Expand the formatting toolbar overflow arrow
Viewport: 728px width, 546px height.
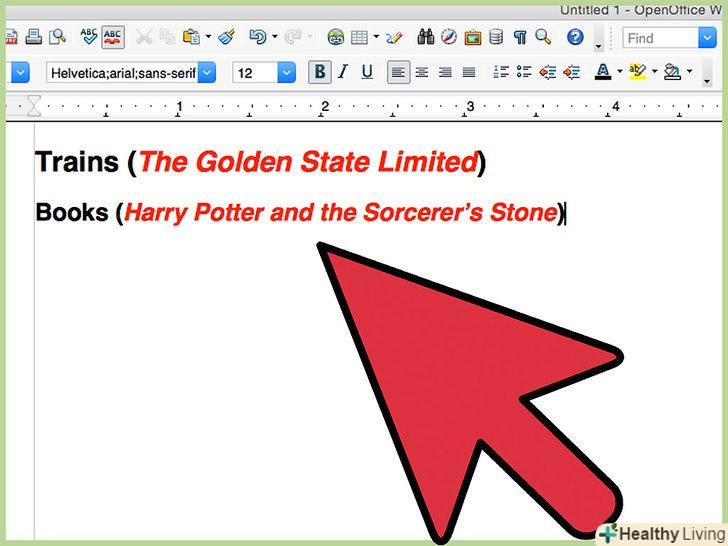click(707, 81)
